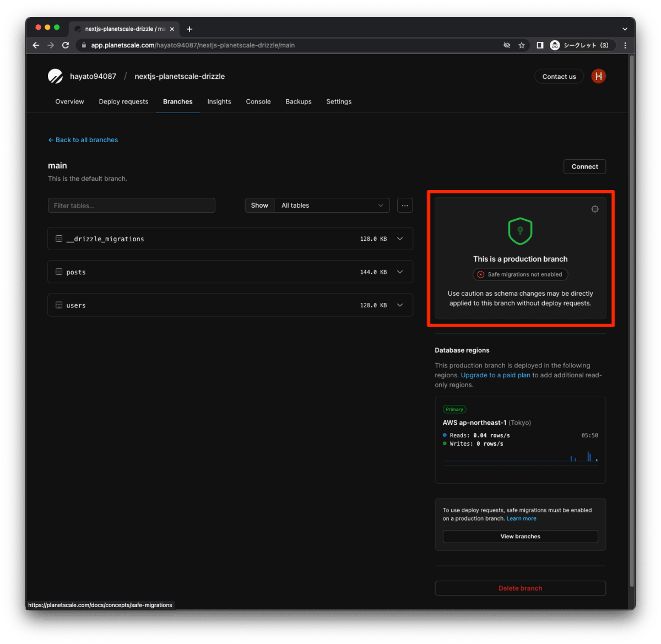The image size is (661, 644).
Task: Click the 144.0 KB size of posts
Action: 373,272
